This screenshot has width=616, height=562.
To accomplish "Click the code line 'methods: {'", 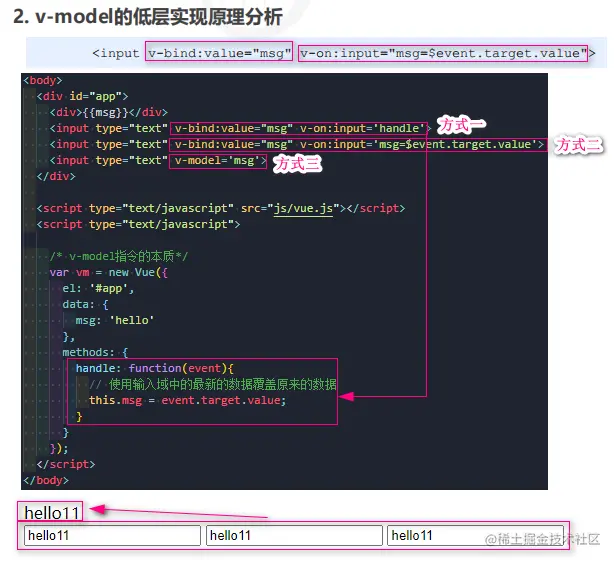I will coord(95,352).
